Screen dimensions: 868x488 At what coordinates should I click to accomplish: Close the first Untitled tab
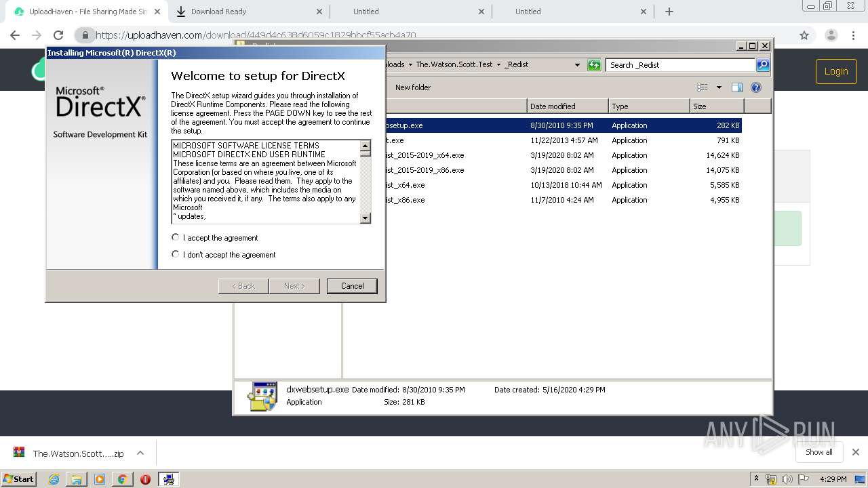481,12
